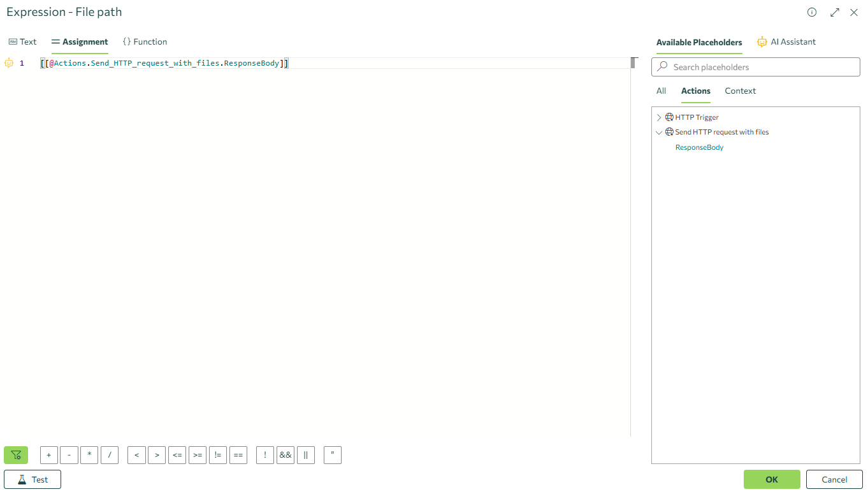The width and height of the screenshot is (868, 494).
Task: Open the expression filter funnel icon
Action: pyautogui.click(x=15, y=454)
